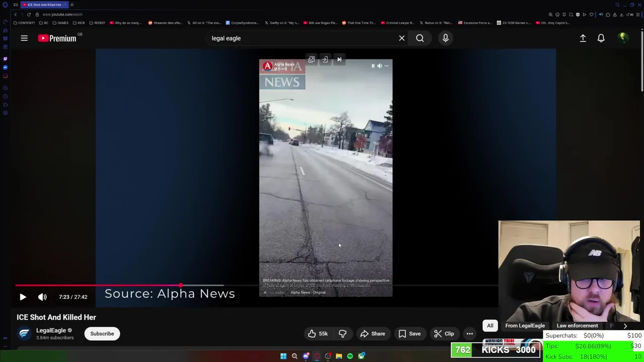Open YouTube notifications bell
Screen dimensions: 644x362
(601, 38)
